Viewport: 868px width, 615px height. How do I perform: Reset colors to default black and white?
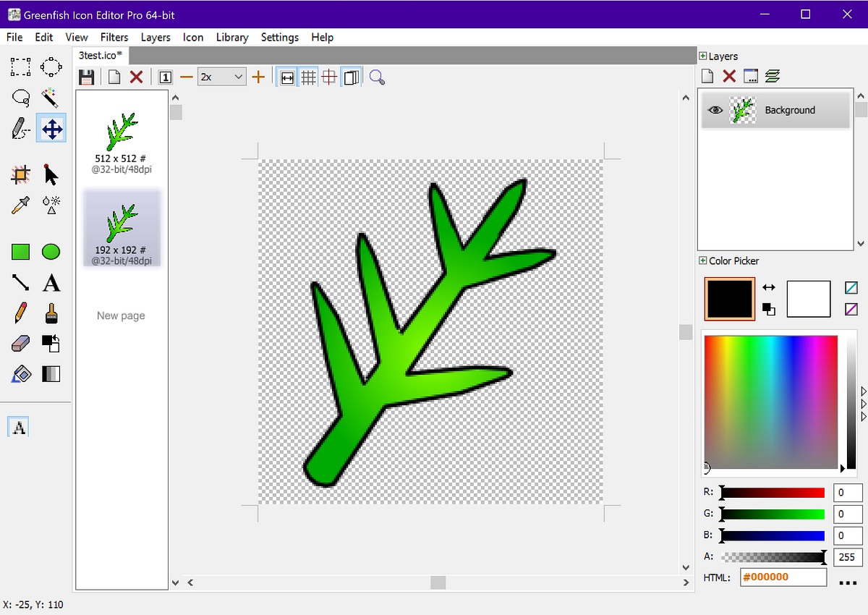coord(769,309)
